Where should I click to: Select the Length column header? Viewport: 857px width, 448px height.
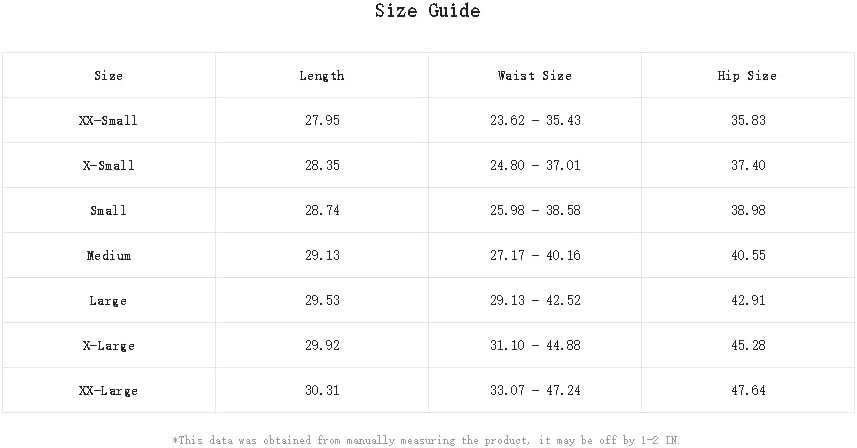point(322,75)
